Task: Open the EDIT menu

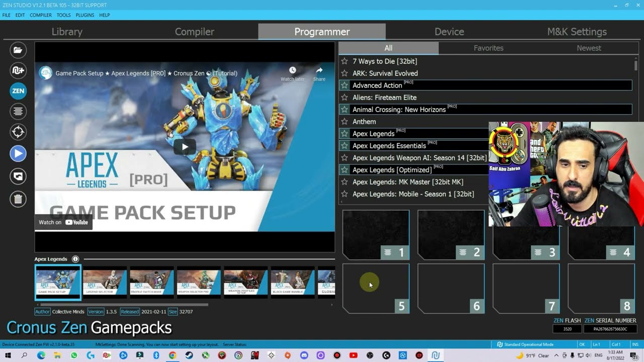Action: tap(20, 15)
